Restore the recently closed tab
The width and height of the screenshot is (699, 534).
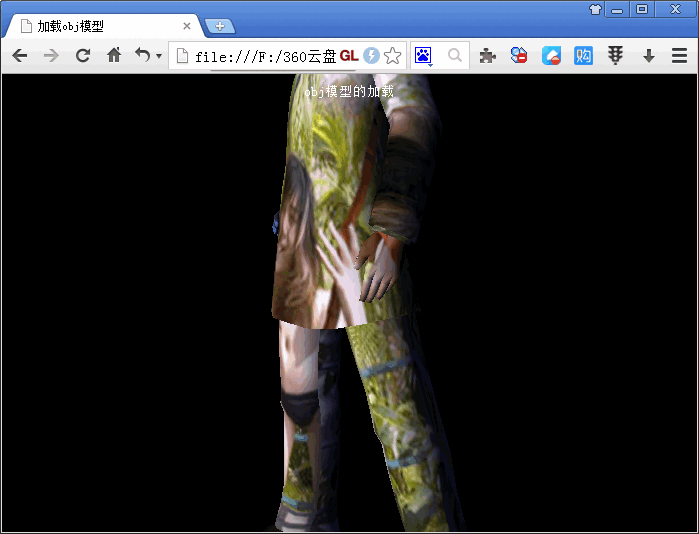click(x=143, y=55)
